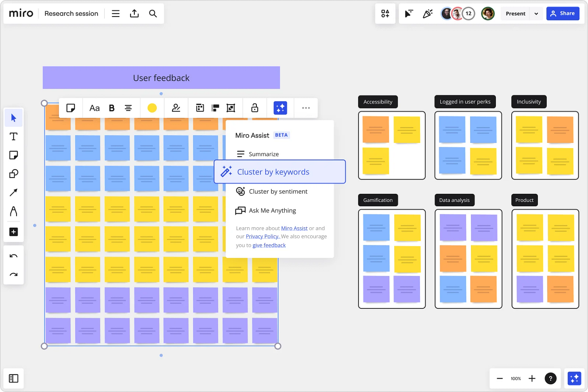Zoom in with plus button
The height and width of the screenshot is (392, 588).
point(532,378)
